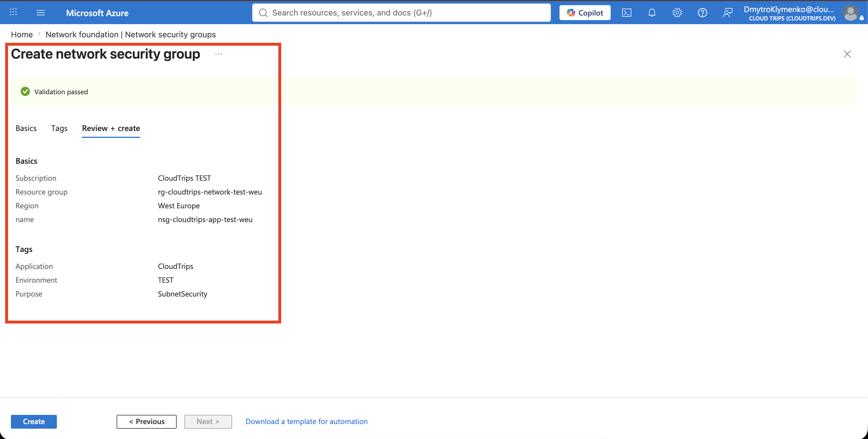Click the user account avatar

850,13
